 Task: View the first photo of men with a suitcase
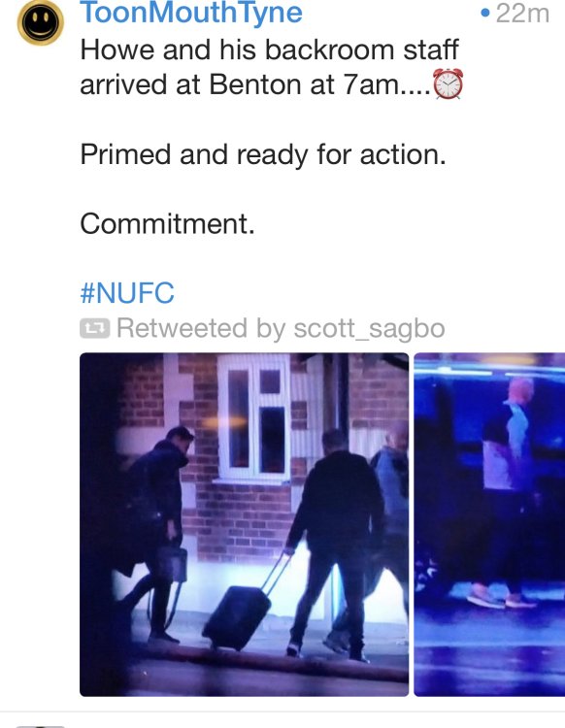(x=245, y=524)
